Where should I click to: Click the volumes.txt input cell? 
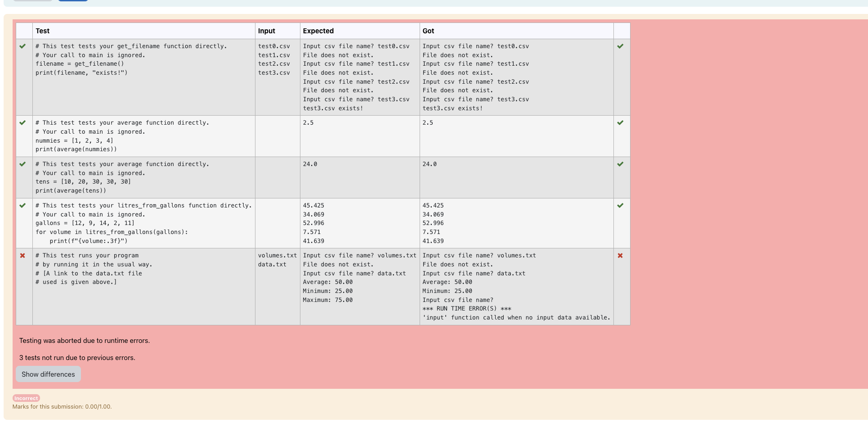(277, 256)
